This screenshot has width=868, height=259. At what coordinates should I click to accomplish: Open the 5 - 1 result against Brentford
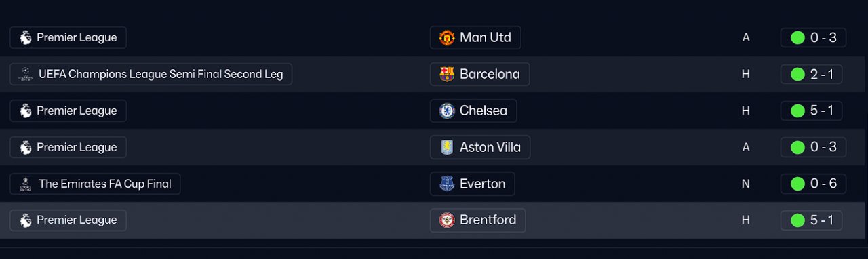coord(811,220)
